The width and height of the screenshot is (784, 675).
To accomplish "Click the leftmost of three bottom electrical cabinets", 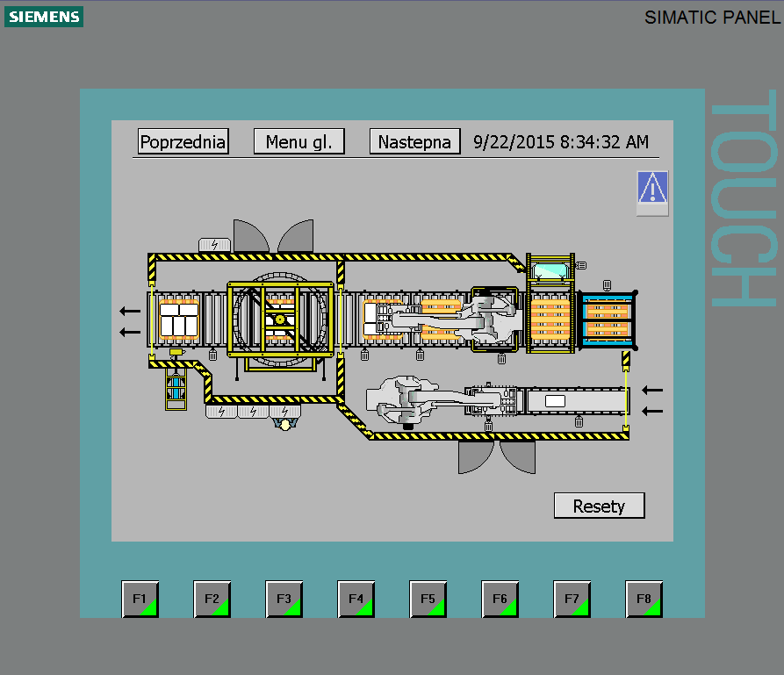I will [221, 412].
